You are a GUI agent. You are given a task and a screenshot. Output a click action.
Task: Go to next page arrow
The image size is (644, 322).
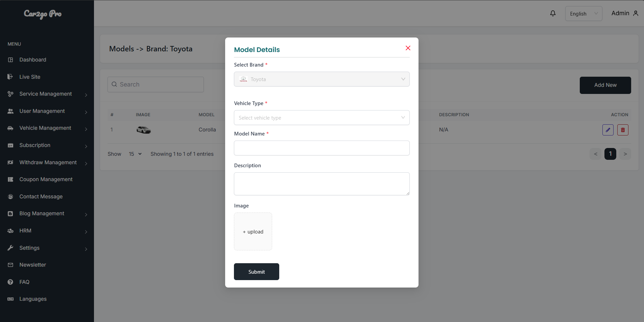click(x=625, y=154)
